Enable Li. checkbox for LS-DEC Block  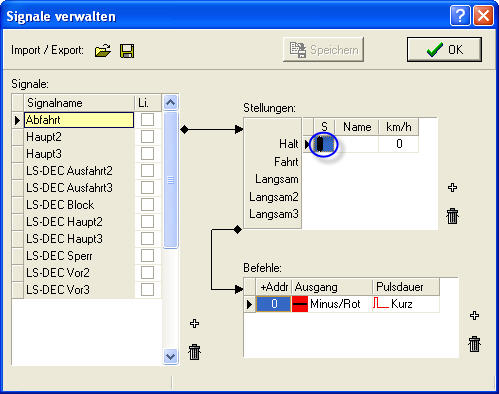pyautogui.click(x=147, y=204)
